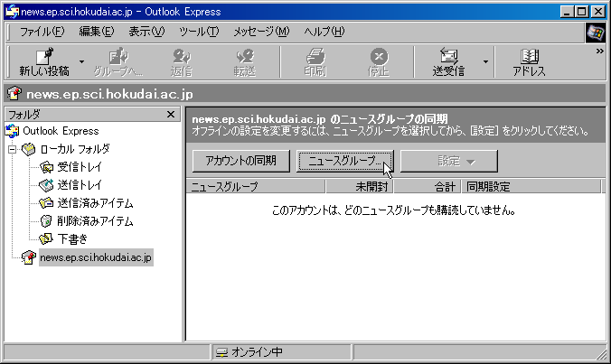Sort by the ニュースグループ column header
The width and height of the screenshot is (611, 364).
coord(256,187)
